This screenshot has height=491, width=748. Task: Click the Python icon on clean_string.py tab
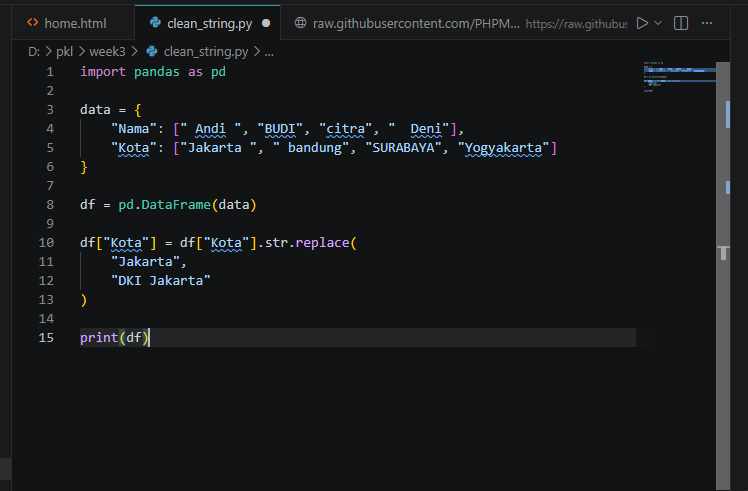tap(155, 22)
